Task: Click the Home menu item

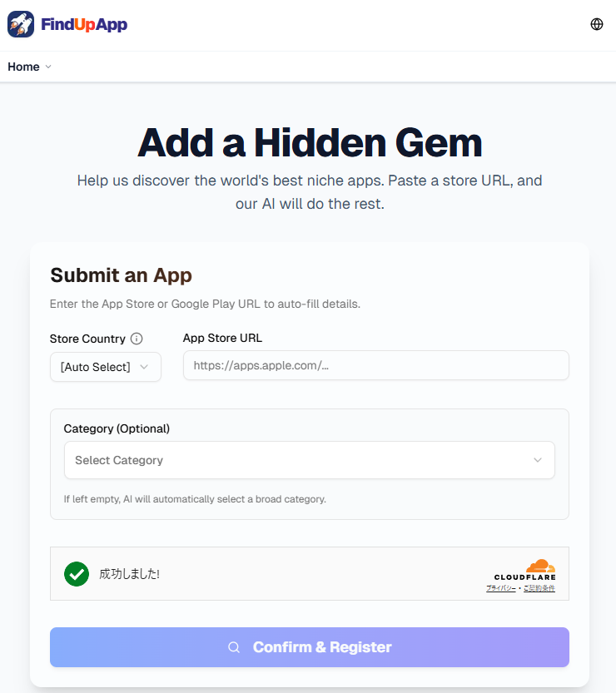Action: (22, 67)
